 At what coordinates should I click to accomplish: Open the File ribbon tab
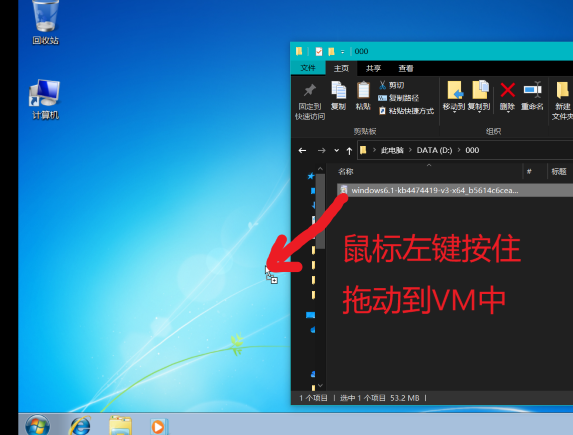coord(308,68)
